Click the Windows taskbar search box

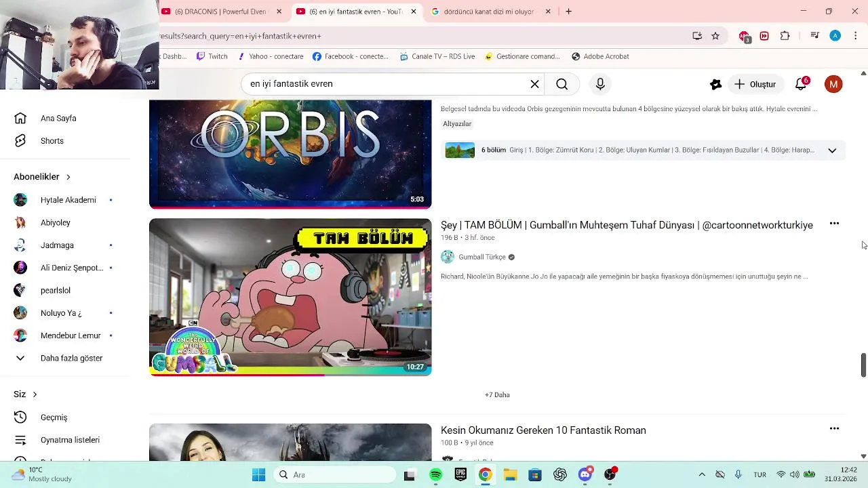(x=335, y=475)
